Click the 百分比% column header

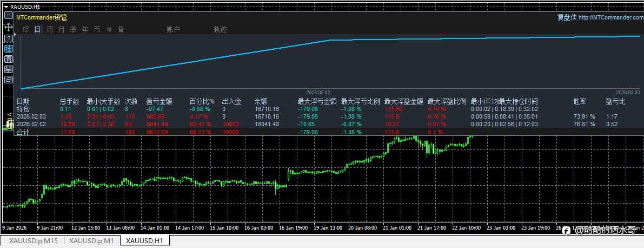pyautogui.click(x=202, y=101)
